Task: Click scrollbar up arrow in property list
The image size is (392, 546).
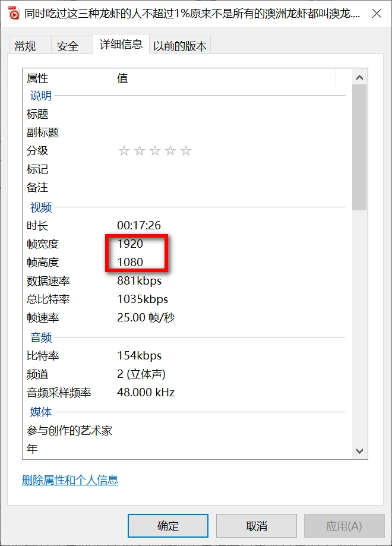Action: point(359,77)
